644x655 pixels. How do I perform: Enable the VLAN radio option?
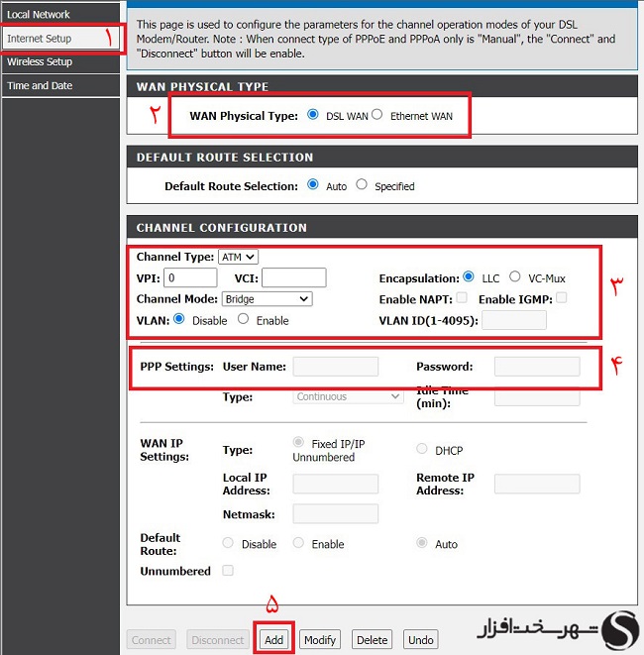tap(244, 319)
